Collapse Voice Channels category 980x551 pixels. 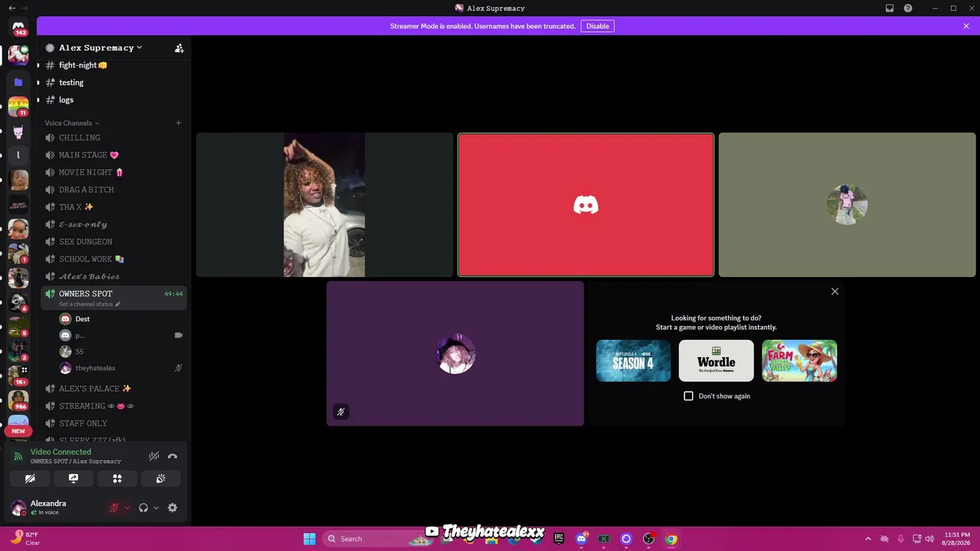click(x=72, y=123)
